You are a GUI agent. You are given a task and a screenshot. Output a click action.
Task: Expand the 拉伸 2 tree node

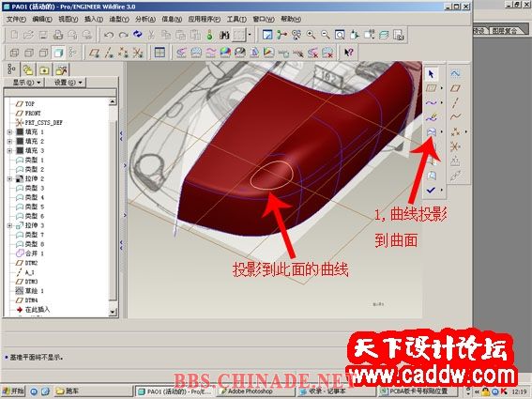pos(9,178)
